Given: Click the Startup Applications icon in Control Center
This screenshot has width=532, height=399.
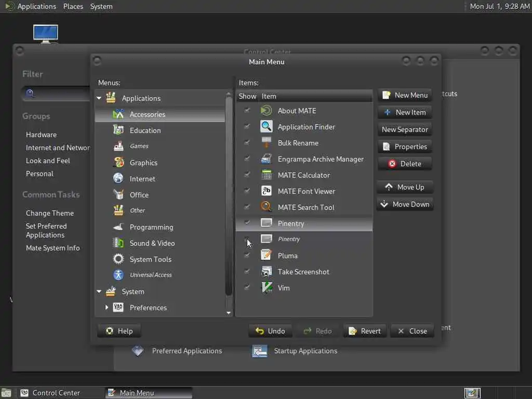Looking at the screenshot, I should tap(260, 351).
